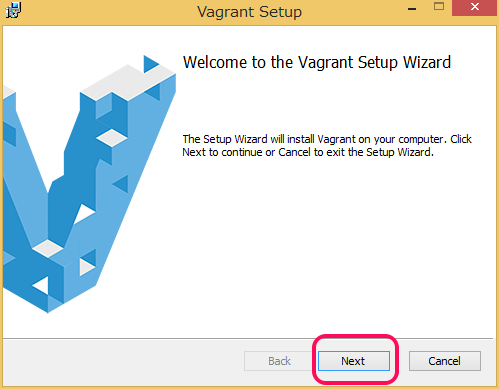
Task: Open the installer icon in title bar
Action: click(13, 10)
